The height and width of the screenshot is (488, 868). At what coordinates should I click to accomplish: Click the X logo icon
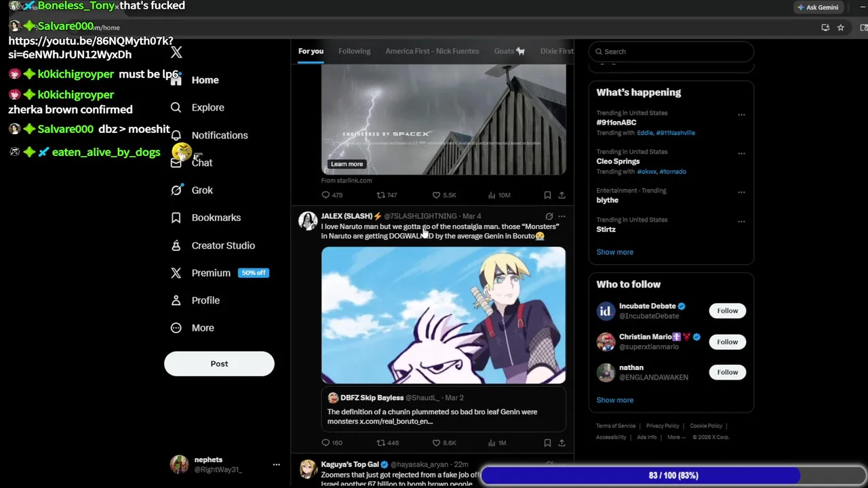[176, 52]
